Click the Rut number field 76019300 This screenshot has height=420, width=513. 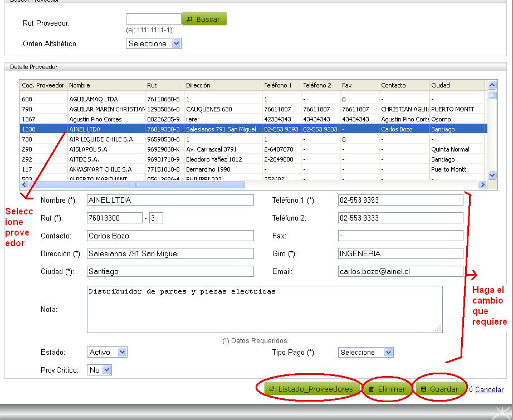click(115, 218)
